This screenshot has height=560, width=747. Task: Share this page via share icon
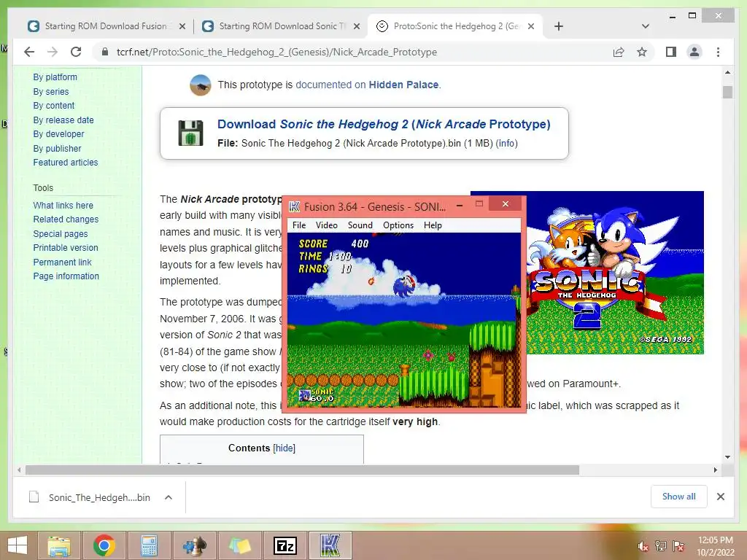pyautogui.click(x=619, y=52)
